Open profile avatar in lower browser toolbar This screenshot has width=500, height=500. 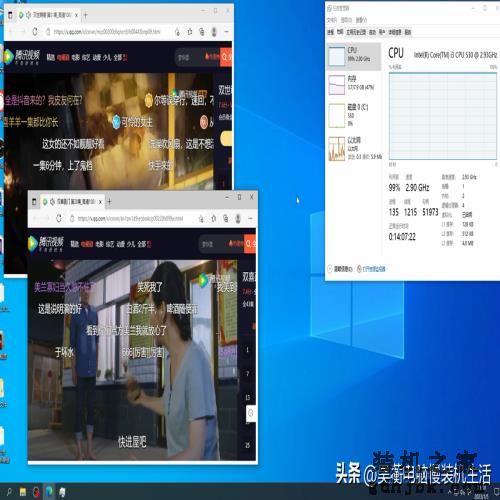coord(238,219)
